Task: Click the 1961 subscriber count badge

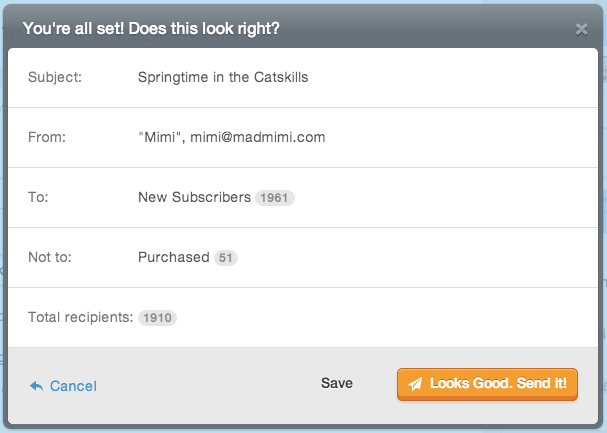Action: (274, 198)
